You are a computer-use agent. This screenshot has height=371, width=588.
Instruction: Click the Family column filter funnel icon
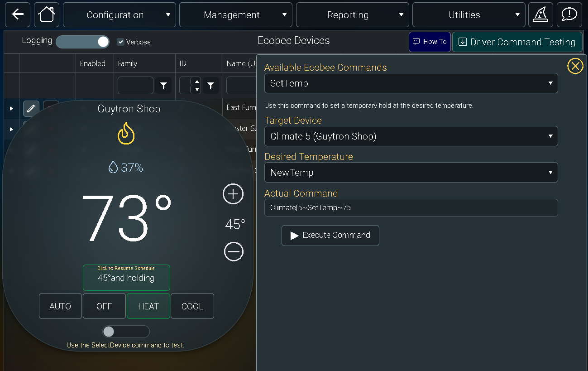163,85
